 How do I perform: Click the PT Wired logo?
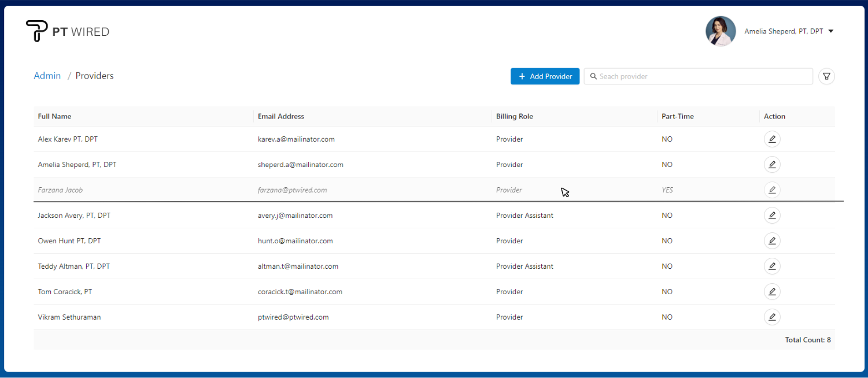point(68,31)
